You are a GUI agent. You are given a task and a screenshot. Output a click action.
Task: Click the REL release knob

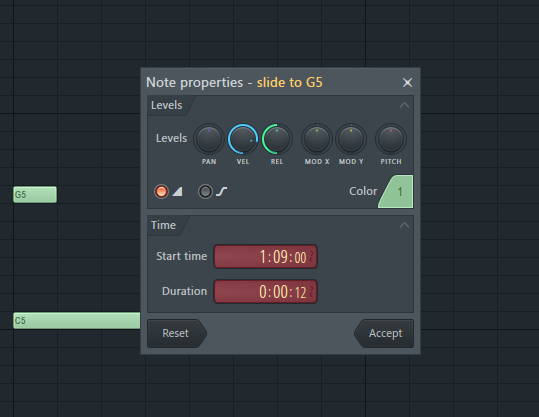pos(277,139)
